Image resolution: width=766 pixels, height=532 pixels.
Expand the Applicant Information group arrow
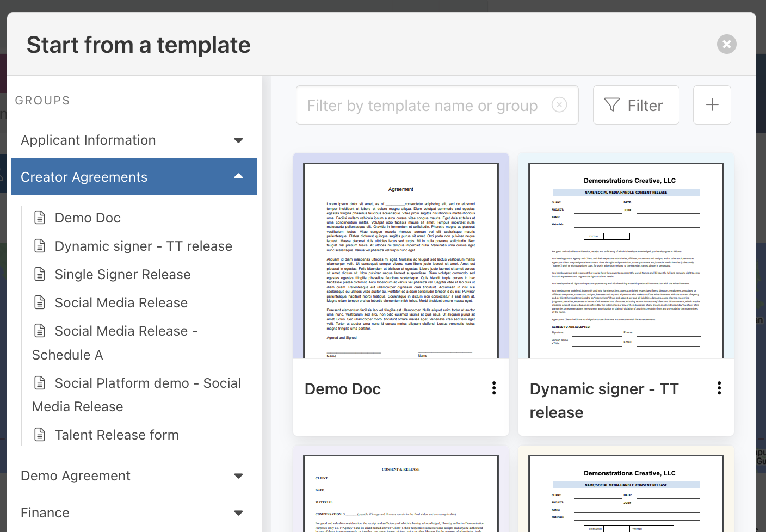(238, 140)
